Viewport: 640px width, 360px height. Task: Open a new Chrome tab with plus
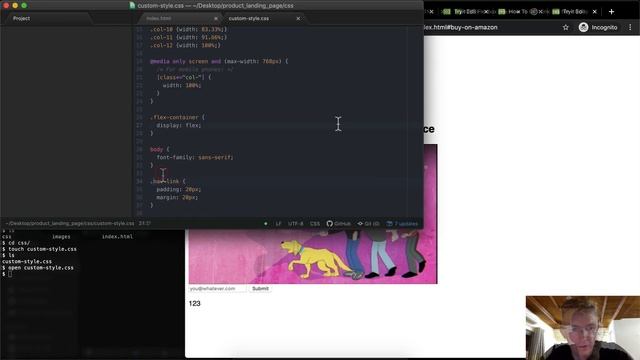[x=611, y=12]
